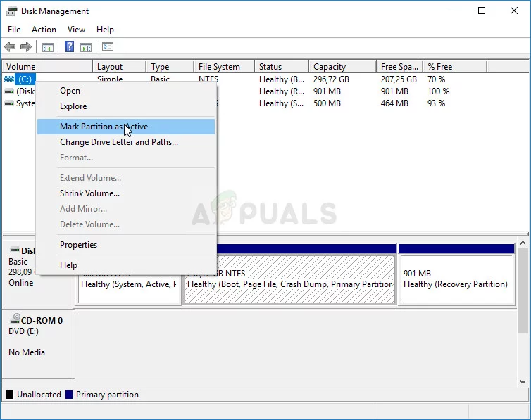531x420 pixels.
Task: Choose Help in the context menu
Action: 126,265
